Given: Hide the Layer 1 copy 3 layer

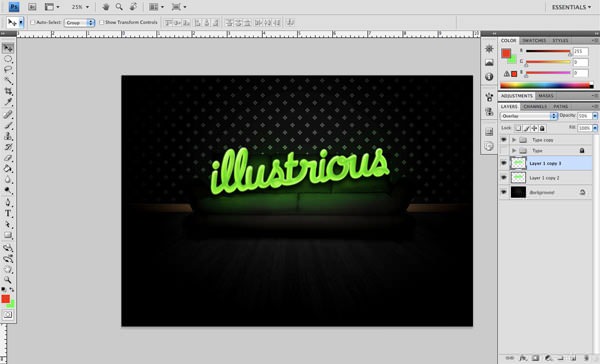Looking at the screenshot, I should point(504,163).
